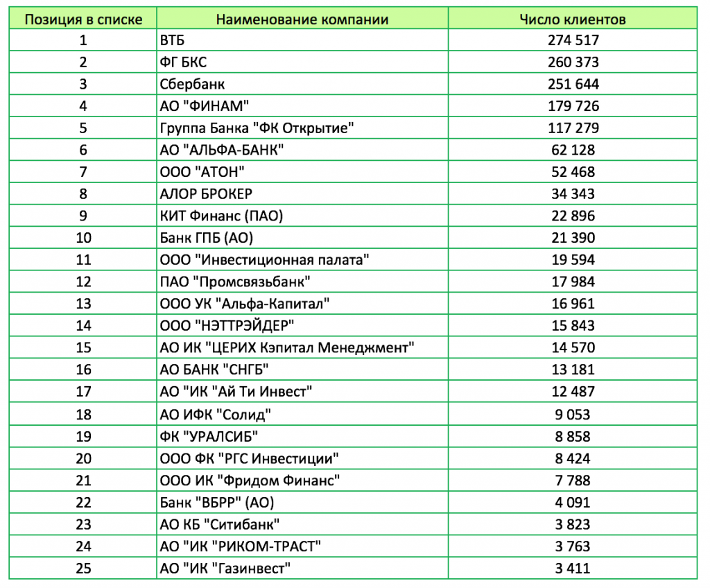Click the client count 34 343

573,194
